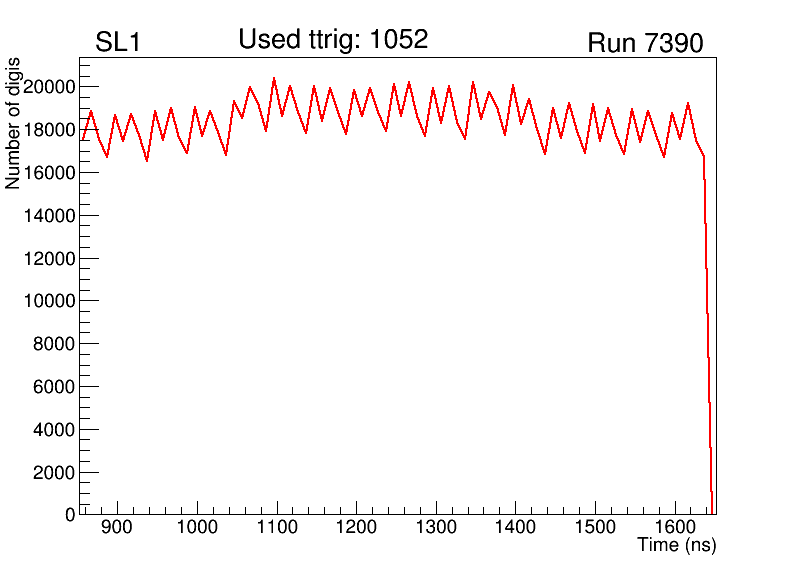Select the 1600 tick label on x-axis
Viewport: 796px width, 572px height.
point(673,527)
